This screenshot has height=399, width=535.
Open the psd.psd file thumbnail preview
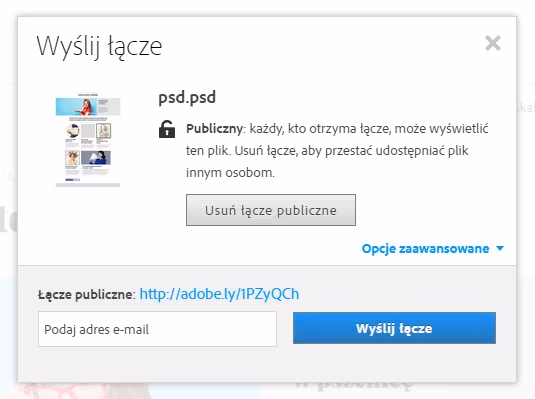point(88,139)
